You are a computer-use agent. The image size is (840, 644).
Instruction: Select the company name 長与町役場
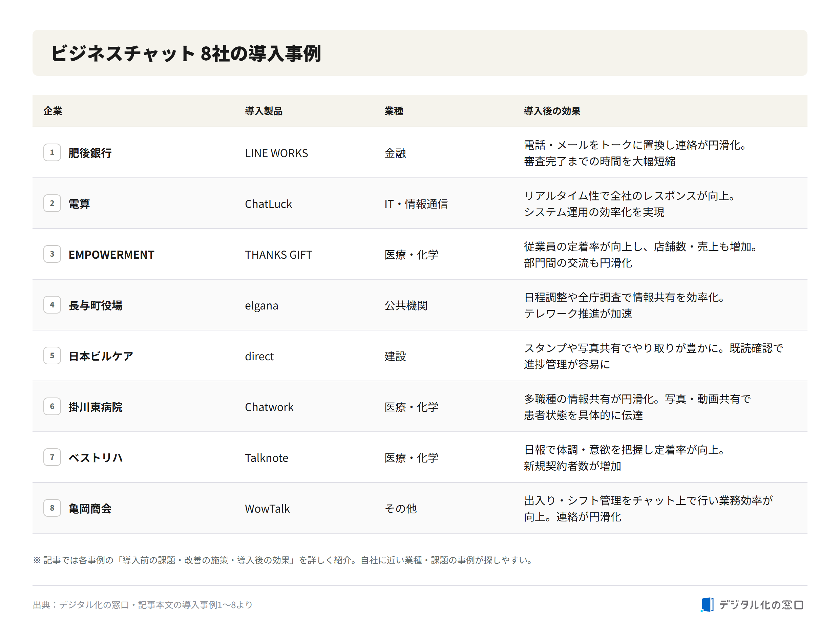(96, 305)
